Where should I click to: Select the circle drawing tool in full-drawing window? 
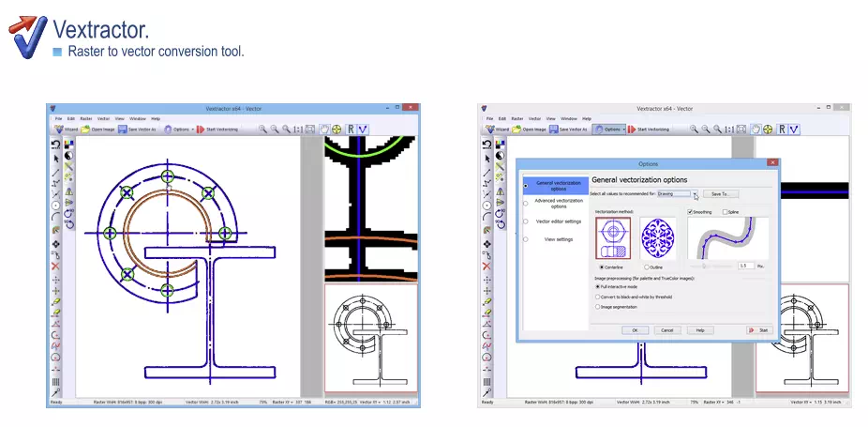tap(56, 206)
